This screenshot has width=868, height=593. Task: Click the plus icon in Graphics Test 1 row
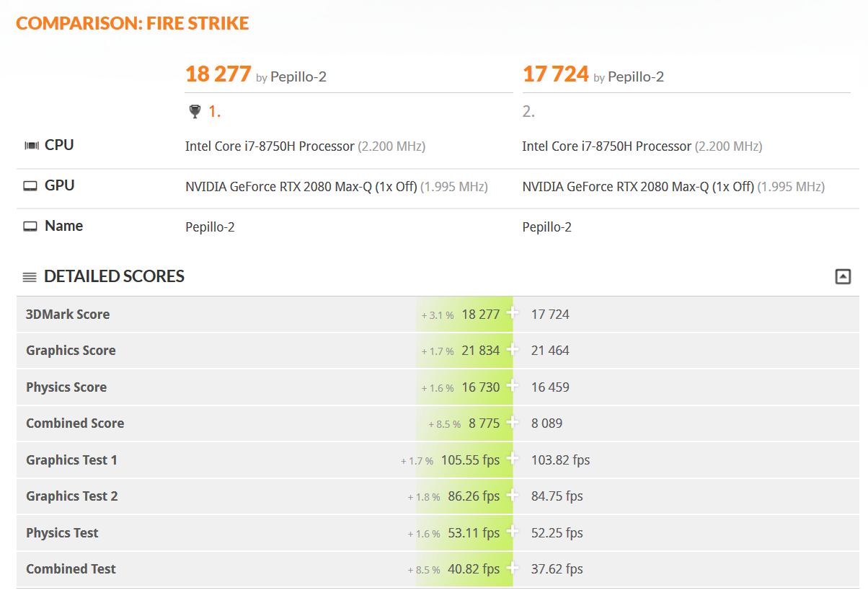[512, 459]
